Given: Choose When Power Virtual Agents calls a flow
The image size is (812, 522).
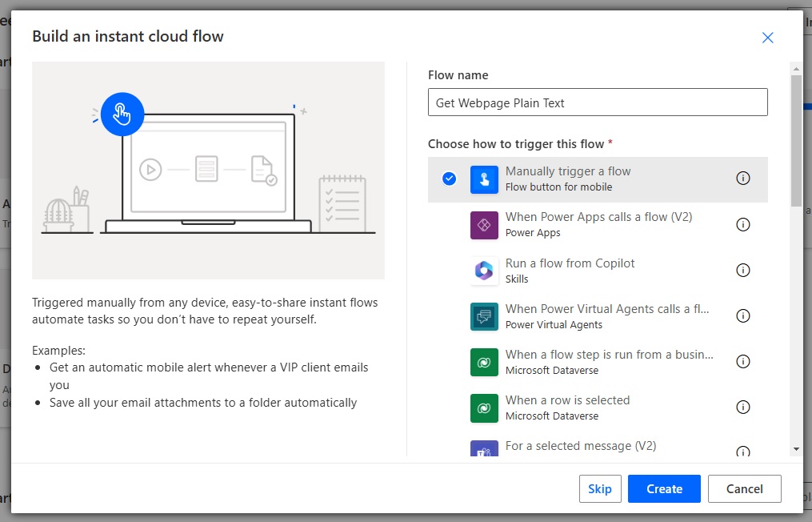Looking at the screenshot, I should pyautogui.click(x=598, y=316).
